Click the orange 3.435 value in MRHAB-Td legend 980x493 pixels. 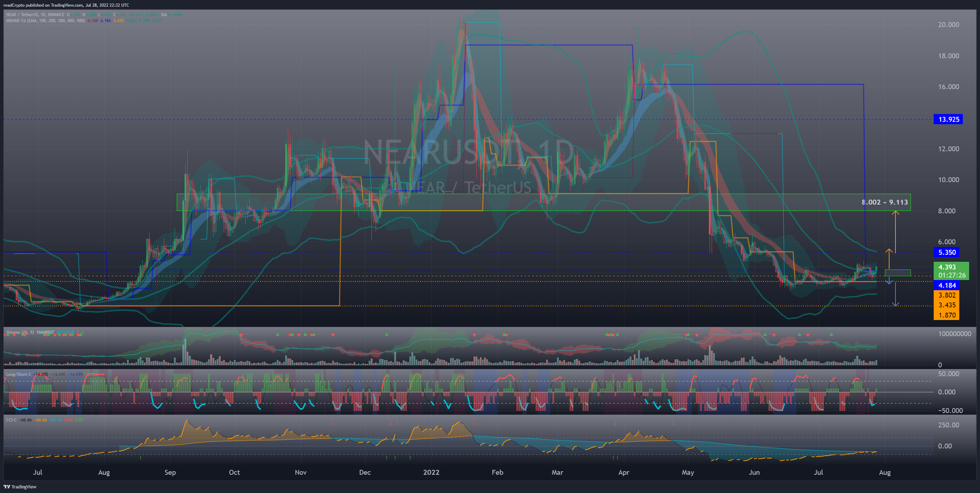118,21
